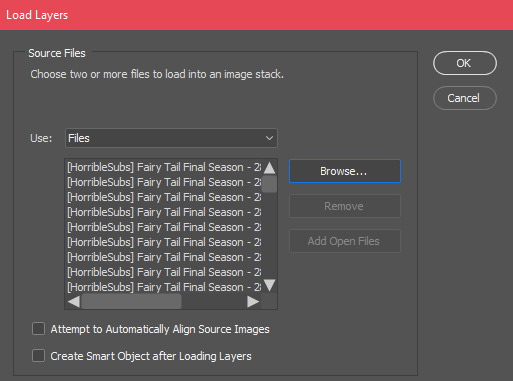Click the greyed-out Add Open Files button
This screenshot has height=381, width=513.
pos(345,241)
